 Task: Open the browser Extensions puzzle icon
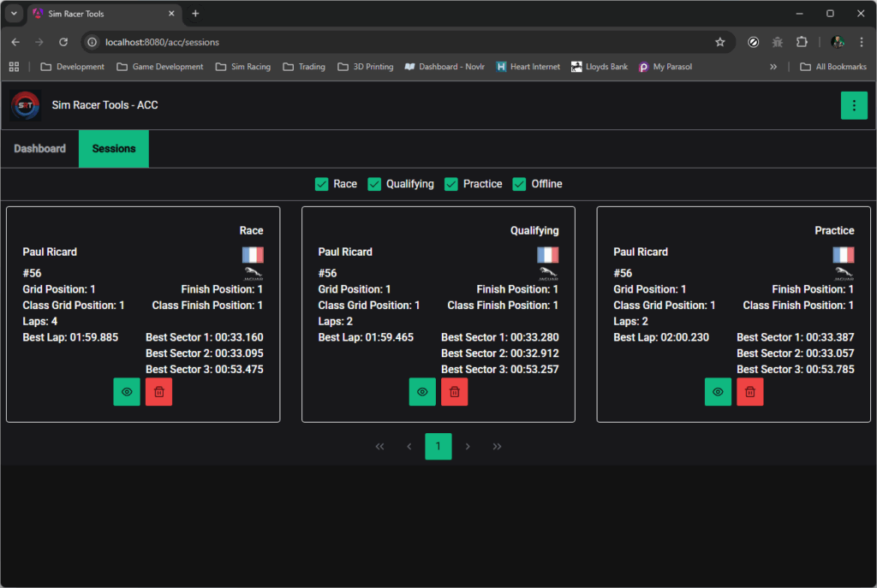click(x=802, y=42)
